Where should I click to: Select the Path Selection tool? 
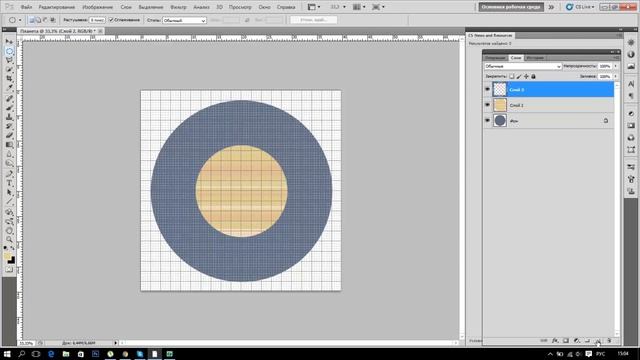pos(9,193)
